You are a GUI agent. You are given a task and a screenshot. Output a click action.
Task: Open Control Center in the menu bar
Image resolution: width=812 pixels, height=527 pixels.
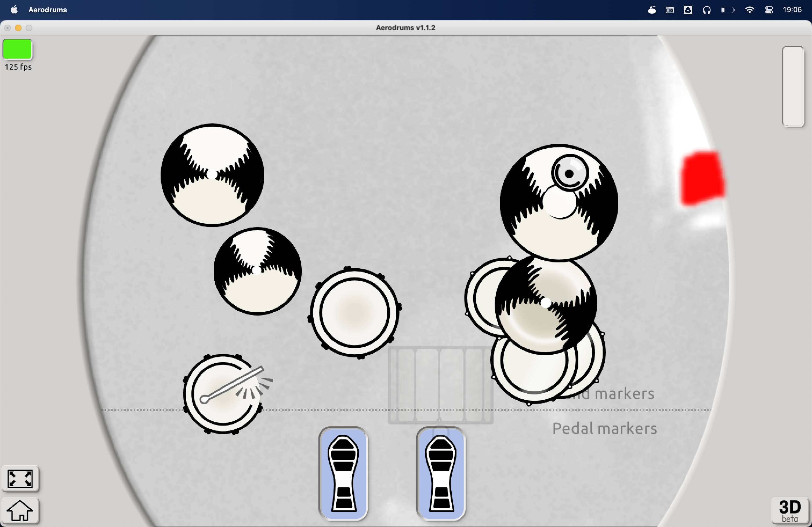tap(769, 10)
